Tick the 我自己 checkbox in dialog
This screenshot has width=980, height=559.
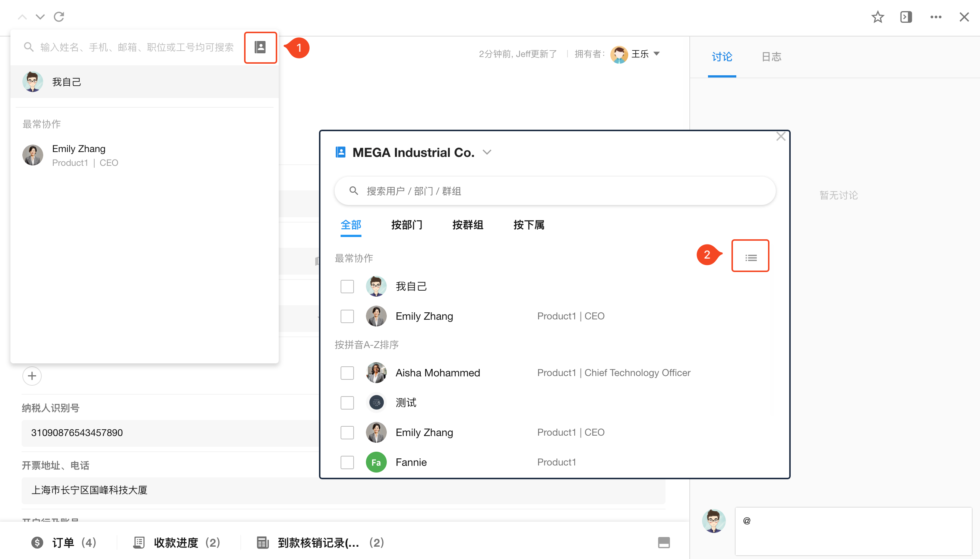coord(347,286)
